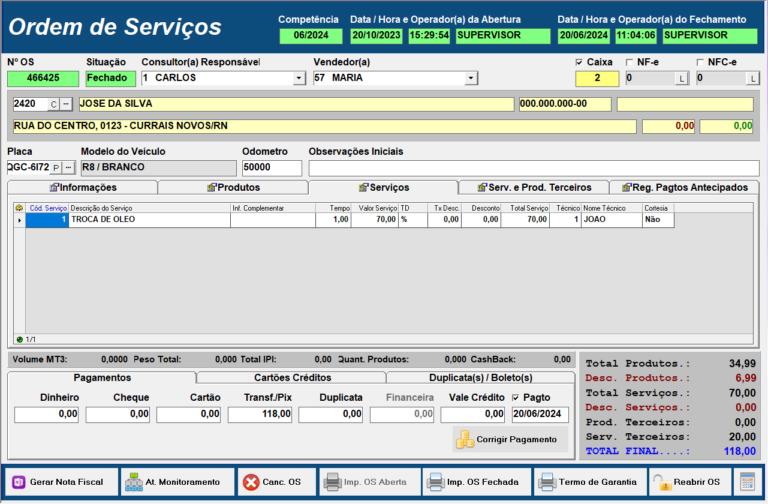The width and height of the screenshot is (768, 504).
Task: Click the Cheque amount field
Action: tap(118, 414)
